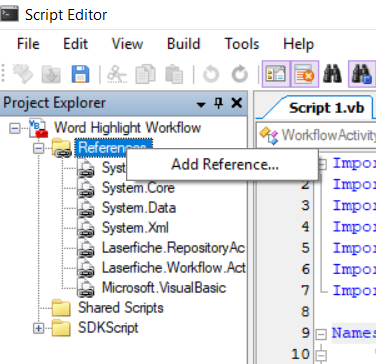Collapse the Imports code region at line 1
Image resolution: width=376 pixels, height=364 pixels.
pos(322,164)
